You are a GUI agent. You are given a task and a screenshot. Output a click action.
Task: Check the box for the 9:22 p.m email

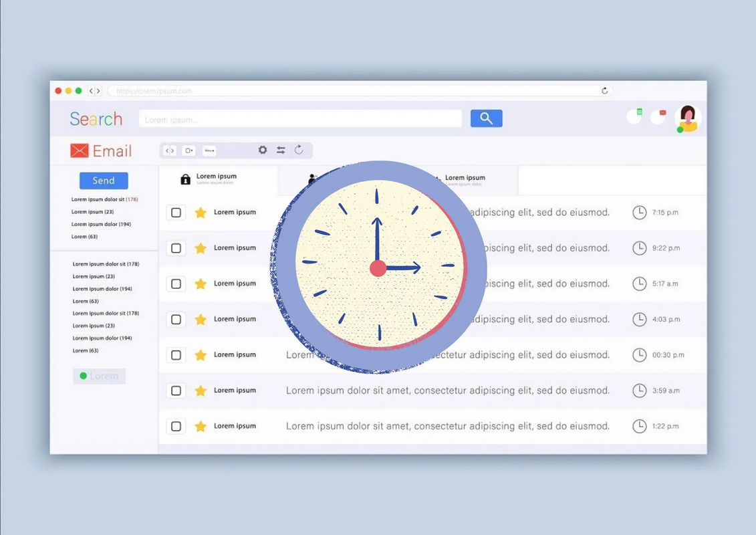point(176,248)
